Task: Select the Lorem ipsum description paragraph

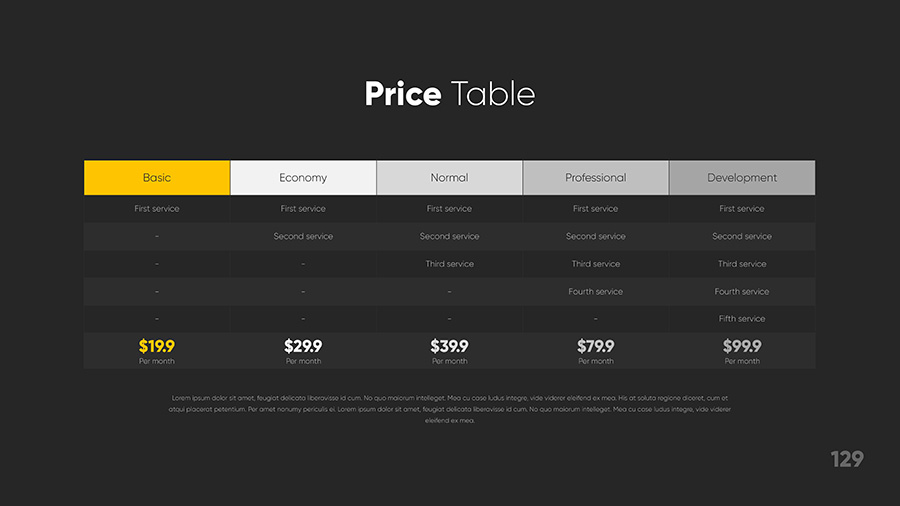Action: click(x=450, y=409)
